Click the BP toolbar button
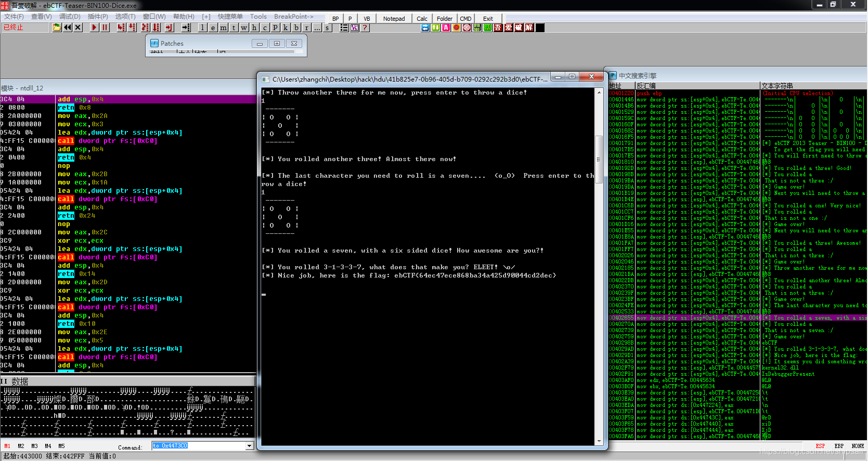The height and width of the screenshot is (461, 868). click(335, 19)
